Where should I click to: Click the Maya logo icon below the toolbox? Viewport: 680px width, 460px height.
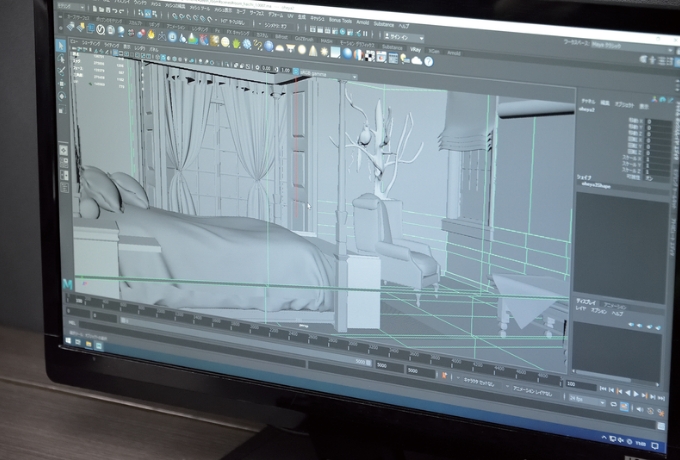67,284
